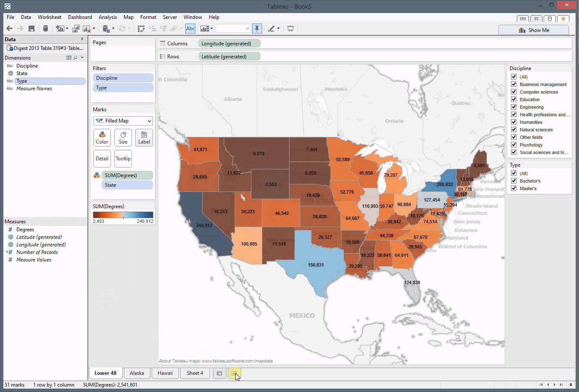Open the Dimensions pane dropdown arrow
Screen dimensions: 579x392
[x=82, y=57]
